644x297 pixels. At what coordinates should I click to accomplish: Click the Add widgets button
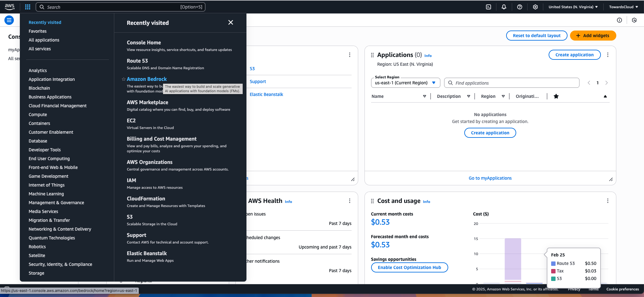pyautogui.click(x=593, y=36)
